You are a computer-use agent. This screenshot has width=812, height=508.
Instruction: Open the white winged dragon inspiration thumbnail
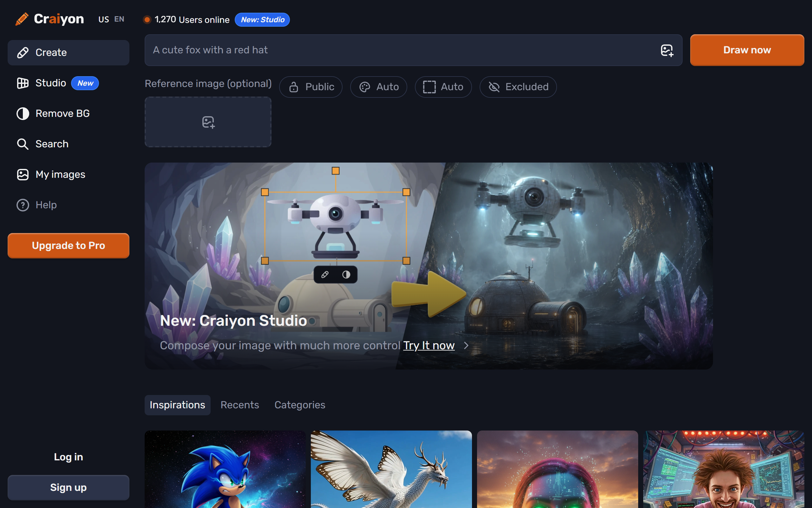391,469
